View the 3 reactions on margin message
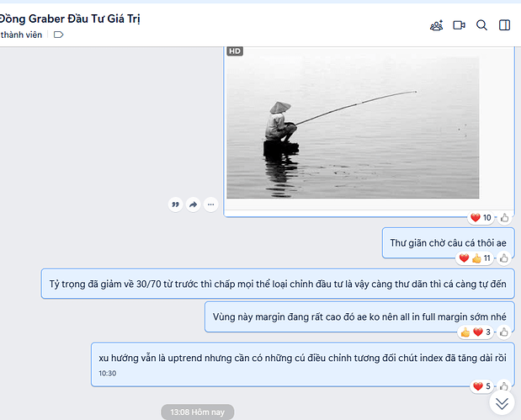 click(x=477, y=332)
